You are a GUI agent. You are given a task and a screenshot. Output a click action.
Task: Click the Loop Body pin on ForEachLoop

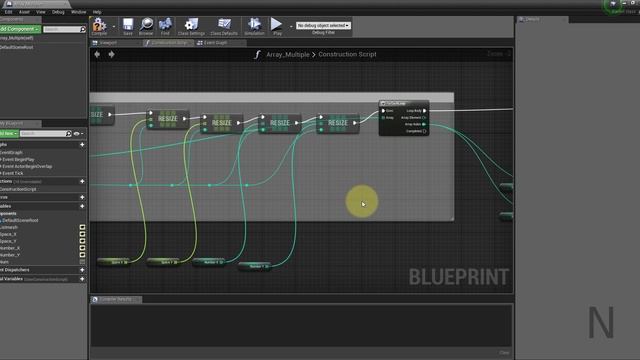coord(424,111)
